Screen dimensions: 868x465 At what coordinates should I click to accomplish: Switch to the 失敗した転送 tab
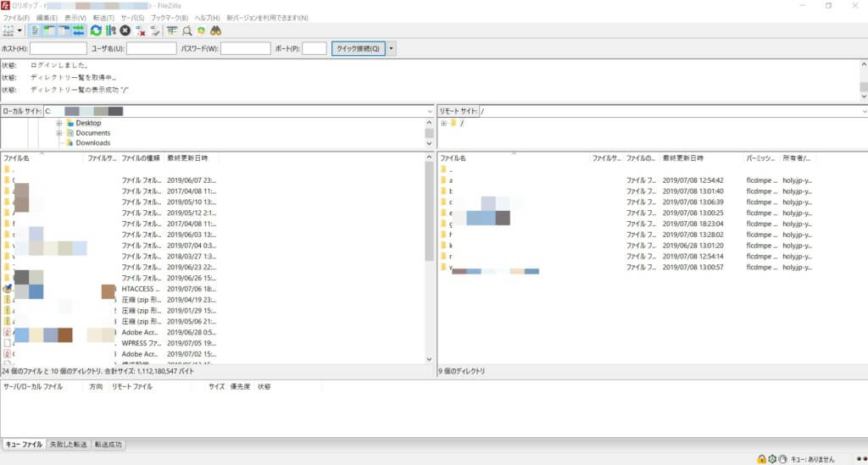click(68, 444)
